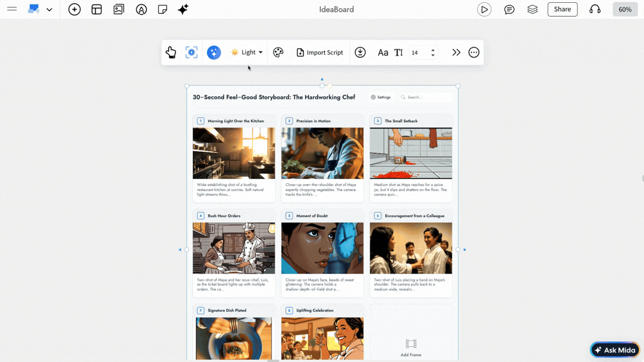The image size is (644, 362).
Task: Click the description under Encouragement from a Colleague
Action: pos(409,284)
